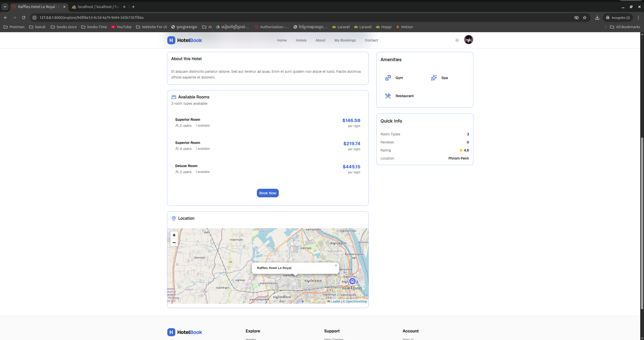Click the Gym amenity icon
The width and height of the screenshot is (644, 340).
[x=388, y=78]
